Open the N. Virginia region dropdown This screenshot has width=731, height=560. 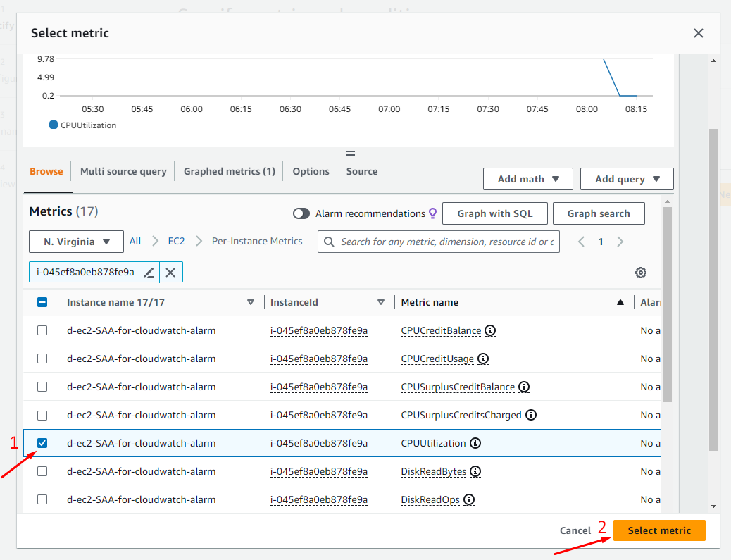76,242
